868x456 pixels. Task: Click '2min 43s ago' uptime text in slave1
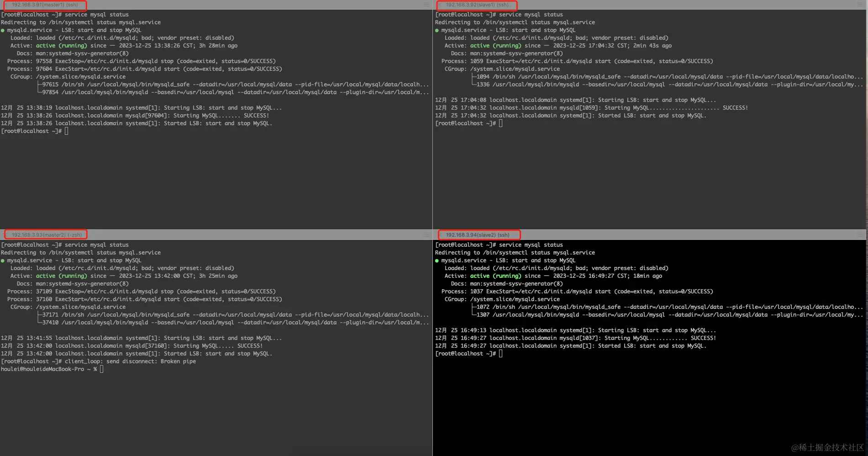(652, 46)
